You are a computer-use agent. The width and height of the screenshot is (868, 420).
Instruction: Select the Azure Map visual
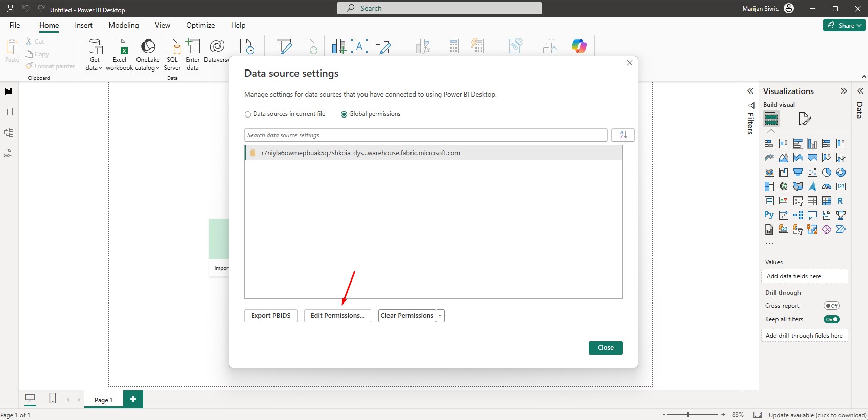pos(812,186)
